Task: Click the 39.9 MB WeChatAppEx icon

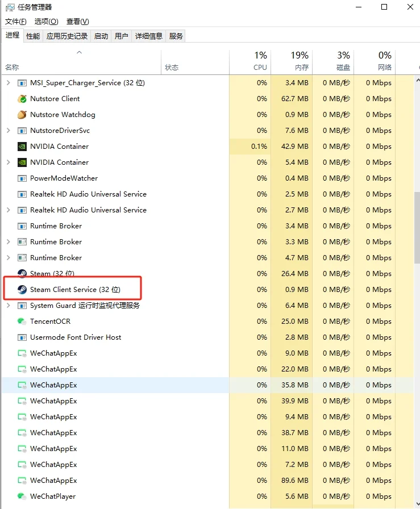Action: (22, 401)
